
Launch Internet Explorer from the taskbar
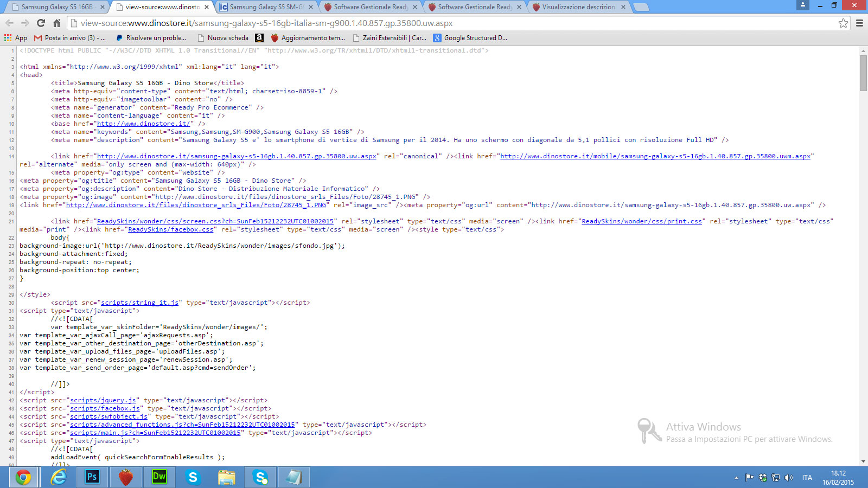pyautogui.click(x=58, y=477)
